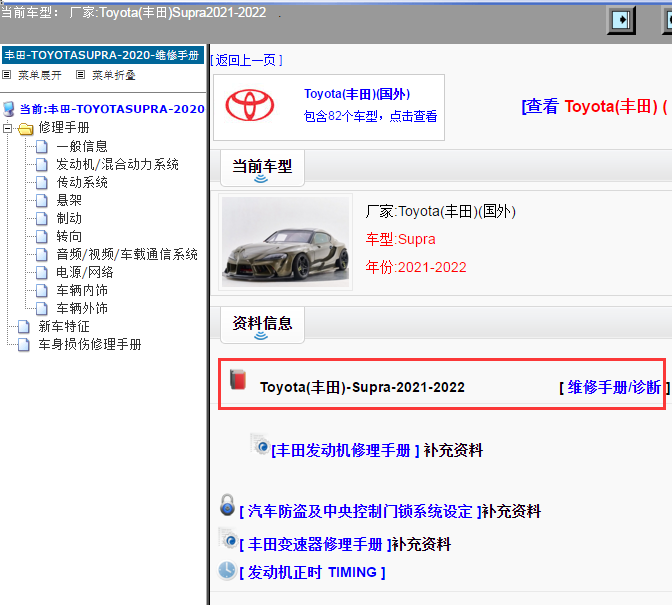Click the red book icon beside Toyota-Supra-2021-2022
This screenshot has height=605, width=672.
pos(238,379)
